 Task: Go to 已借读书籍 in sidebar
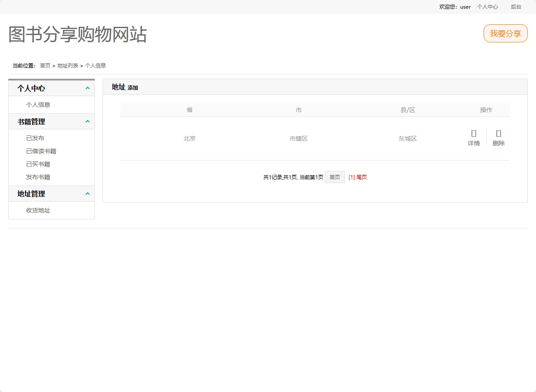pyautogui.click(x=41, y=151)
